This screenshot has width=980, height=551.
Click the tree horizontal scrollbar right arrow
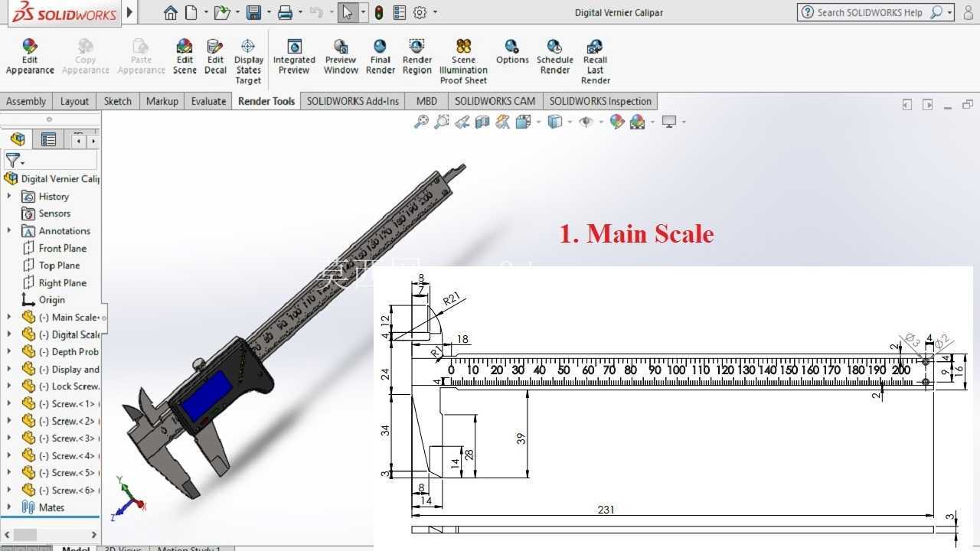click(94, 534)
